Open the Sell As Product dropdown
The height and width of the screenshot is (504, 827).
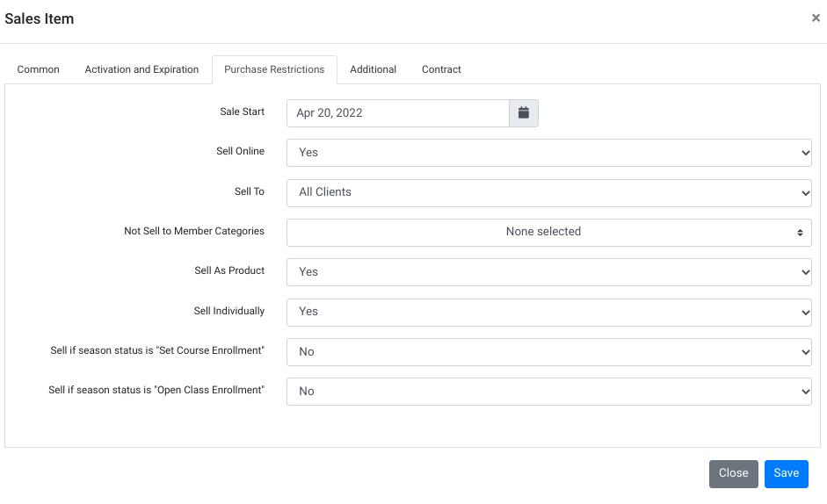548,272
